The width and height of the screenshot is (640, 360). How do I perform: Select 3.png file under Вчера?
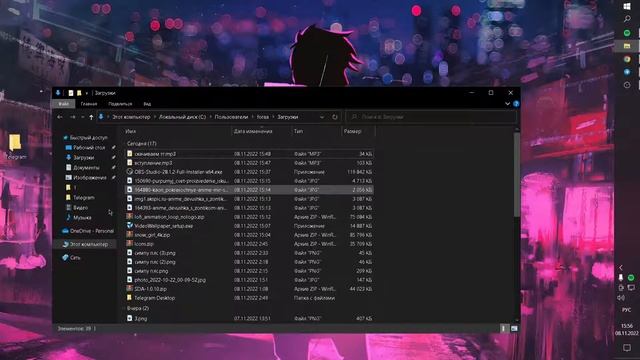[140, 318]
